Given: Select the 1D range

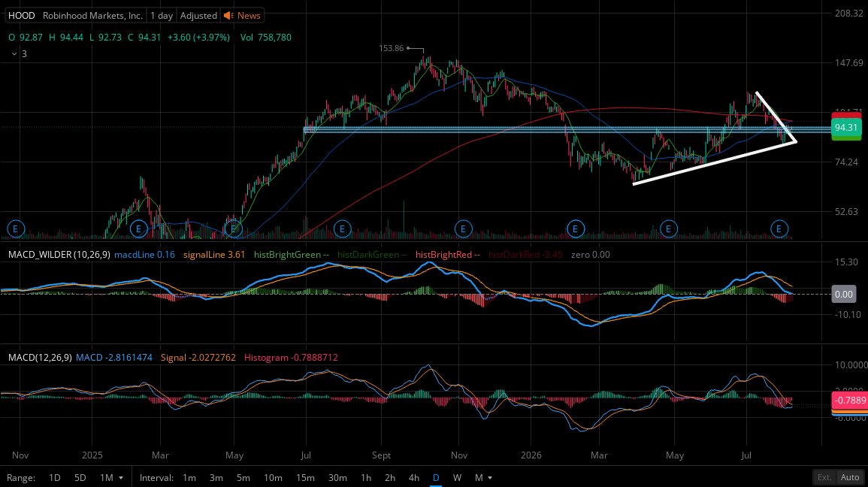Looking at the screenshot, I should (54, 477).
